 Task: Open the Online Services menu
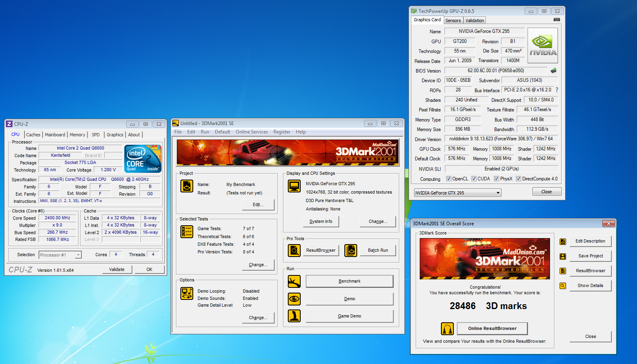pos(252,132)
